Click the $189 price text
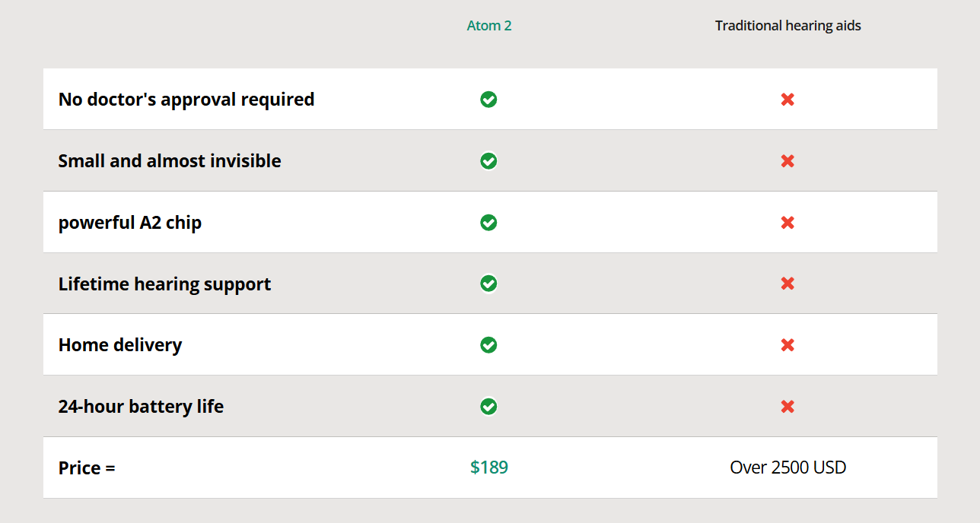The width and height of the screenshot is (980, 523). point(489,468)
